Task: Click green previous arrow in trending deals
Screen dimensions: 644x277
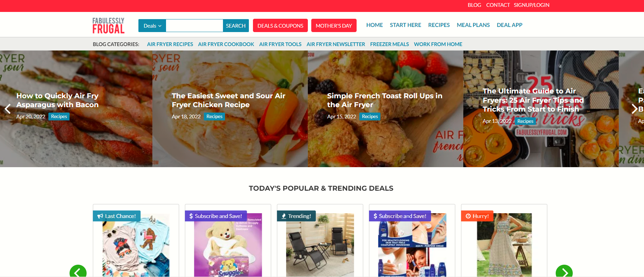Action: coord(78,272)
